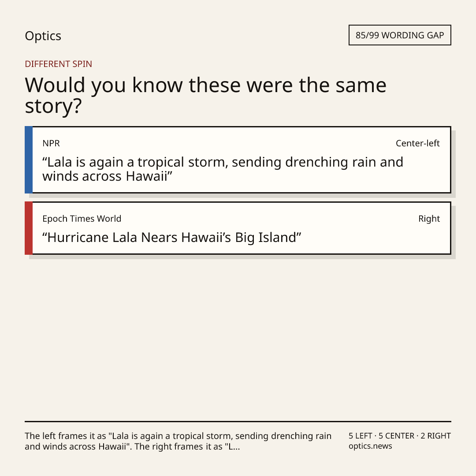
Task: Click the Epoch Times World source name
Action: click(82, 219)
